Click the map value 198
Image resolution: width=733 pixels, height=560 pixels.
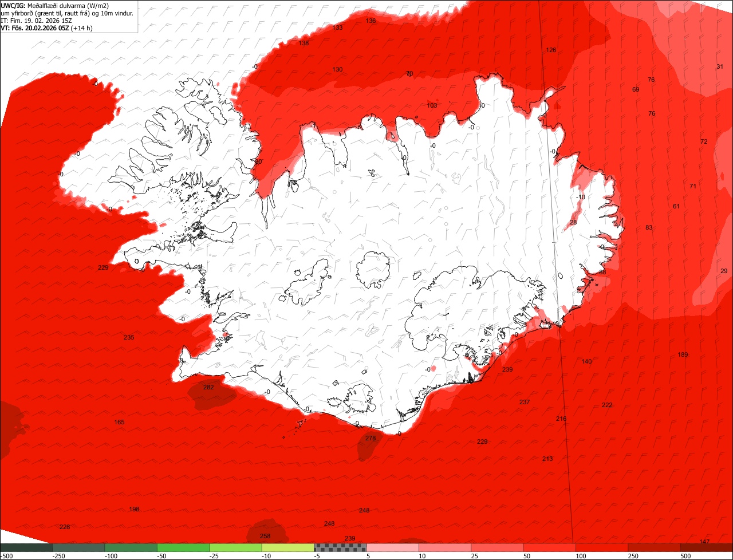pos(134,510)
